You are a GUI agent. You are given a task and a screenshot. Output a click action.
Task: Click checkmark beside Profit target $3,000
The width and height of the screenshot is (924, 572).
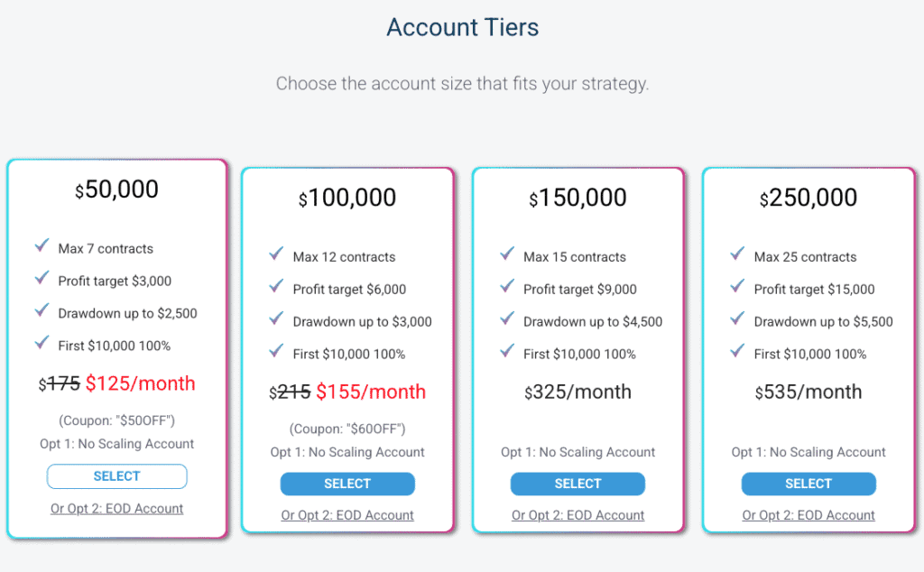pos(42,279)
